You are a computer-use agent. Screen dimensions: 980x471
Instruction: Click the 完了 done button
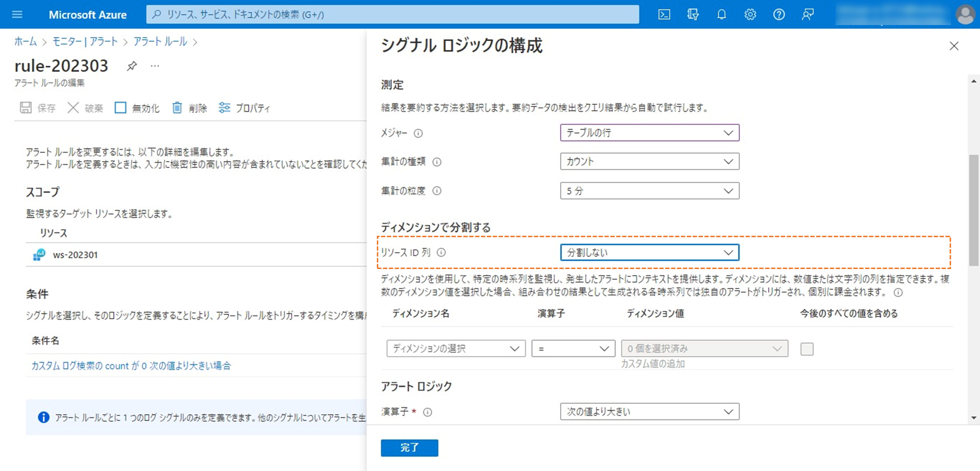tap(409, 447)
